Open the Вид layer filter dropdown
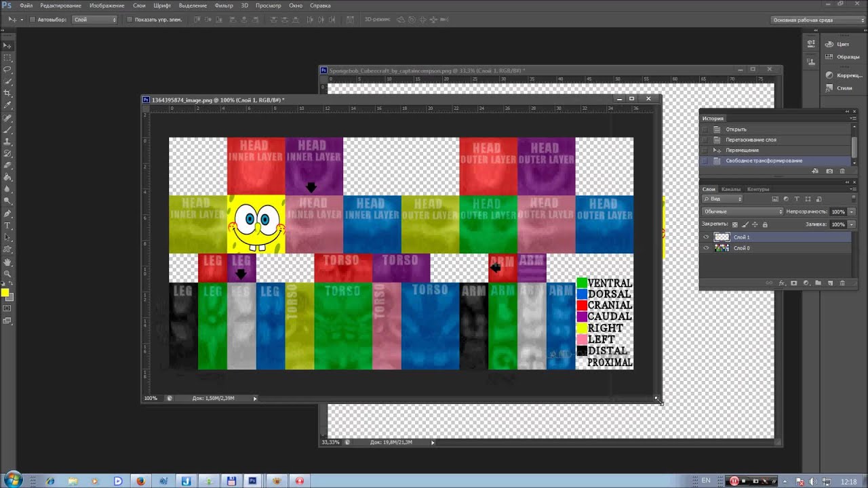 coord(722,199)
